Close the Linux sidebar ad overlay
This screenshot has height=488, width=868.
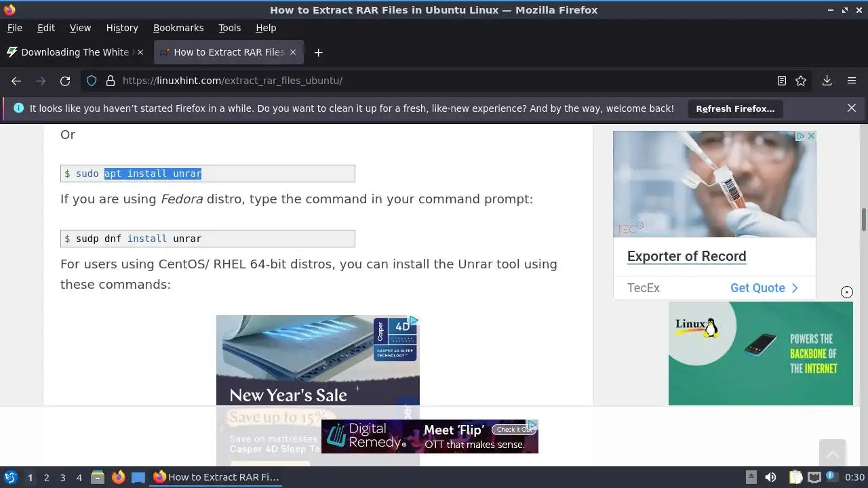pyautogui.click(x=847, y=292)
